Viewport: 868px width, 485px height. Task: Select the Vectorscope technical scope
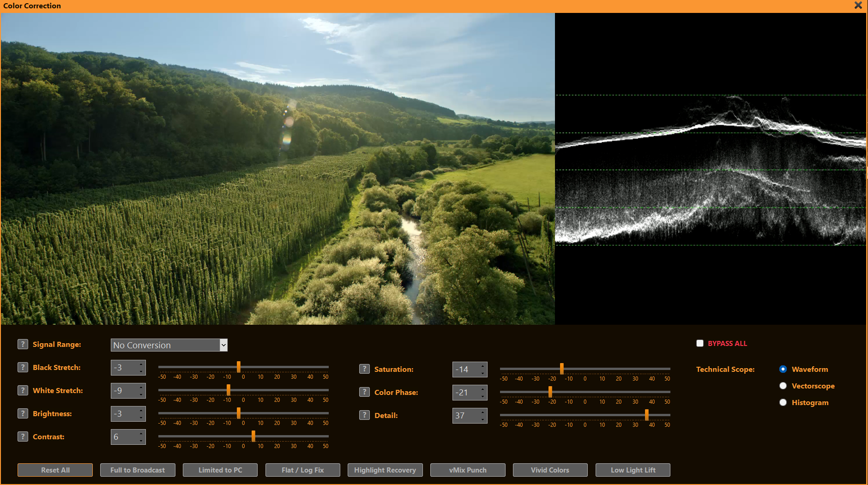pyautogui.click(x=783, y=386)
